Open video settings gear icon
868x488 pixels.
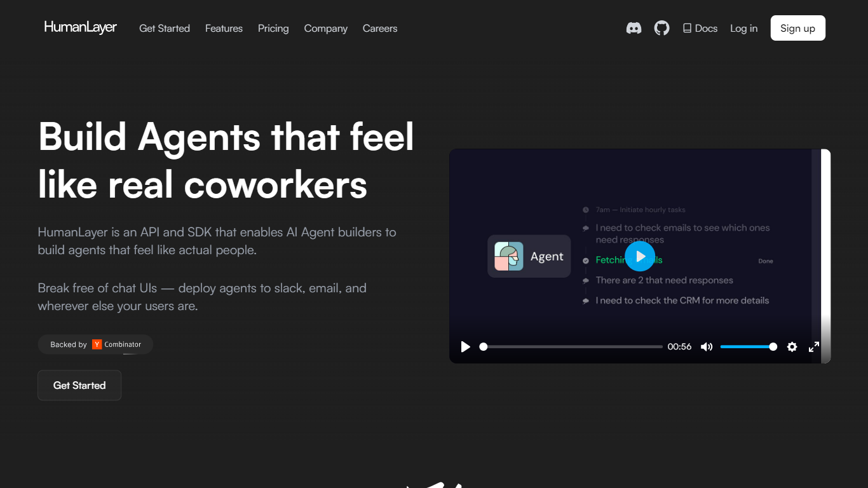pos(792,347)
